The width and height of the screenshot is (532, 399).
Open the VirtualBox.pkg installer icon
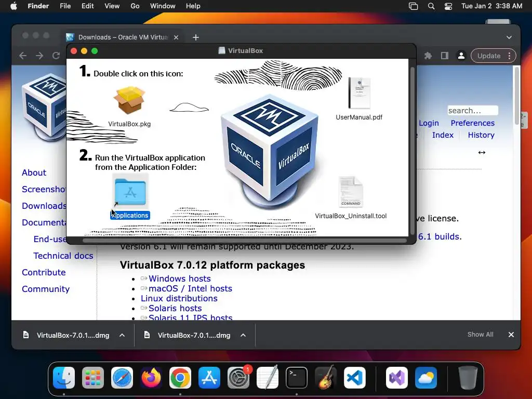coord(129,100)
